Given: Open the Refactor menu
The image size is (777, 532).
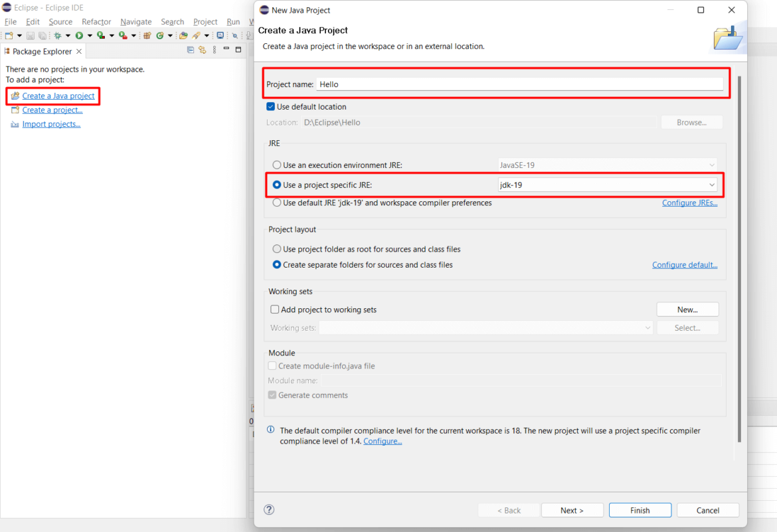Looking at the screenshot, I should 96,21.
